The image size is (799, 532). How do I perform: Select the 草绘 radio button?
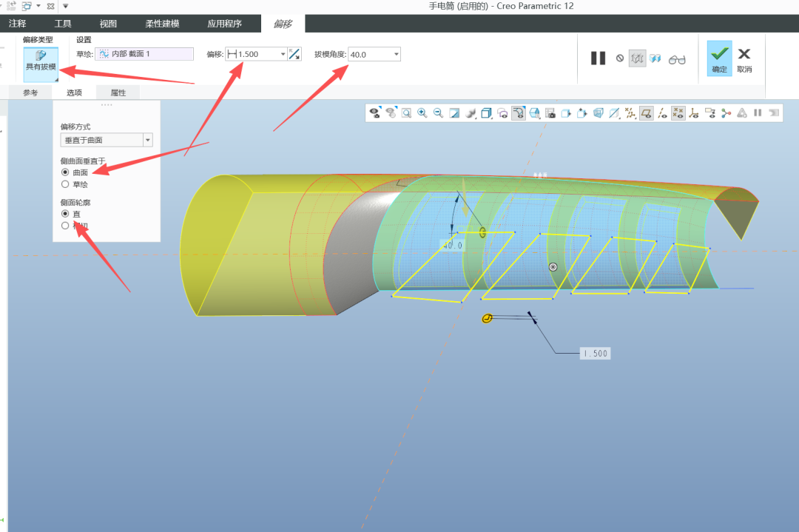coord(65,184)
